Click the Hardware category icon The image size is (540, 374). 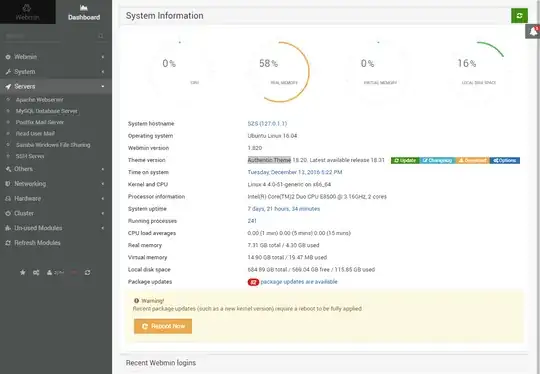point(8,199)
